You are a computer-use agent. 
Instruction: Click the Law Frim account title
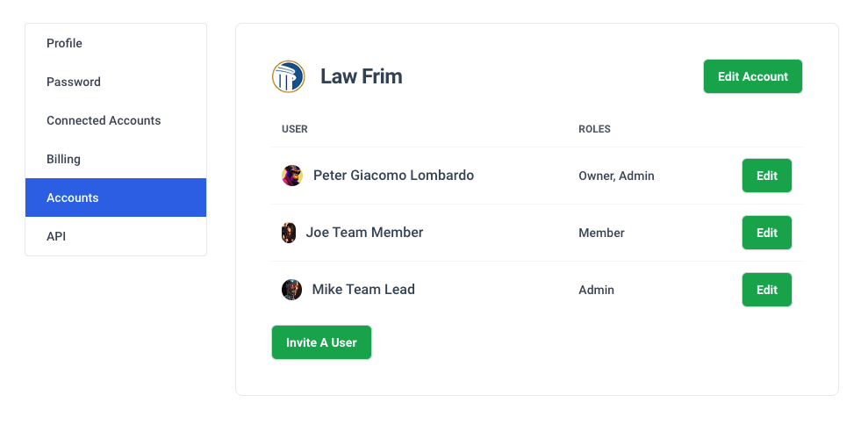pos(362,76)
